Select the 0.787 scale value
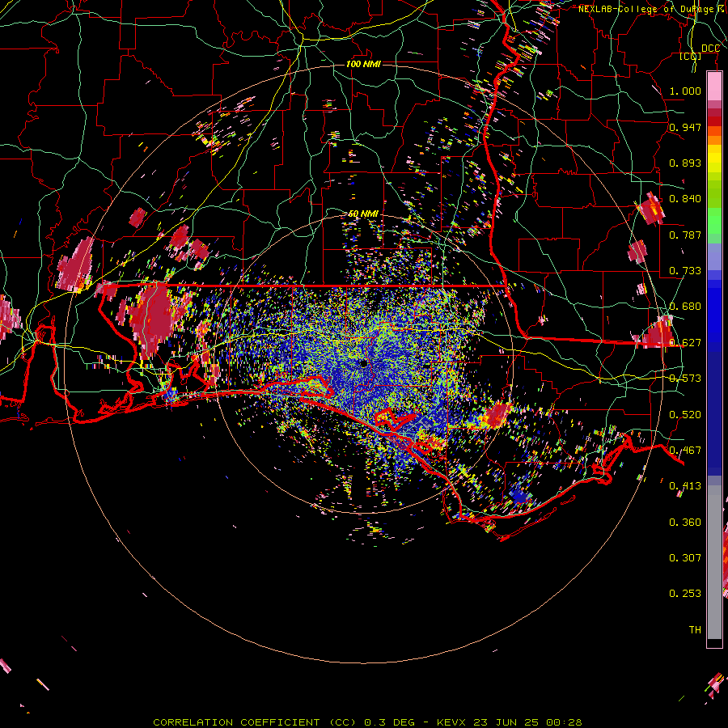The height and width of the screenshot is (728, 728). (685, 235)
